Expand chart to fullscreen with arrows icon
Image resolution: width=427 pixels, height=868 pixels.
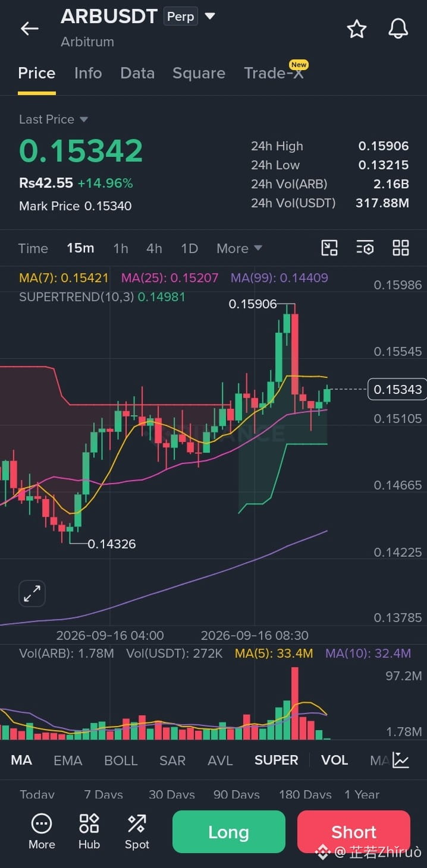click(32, 593)
